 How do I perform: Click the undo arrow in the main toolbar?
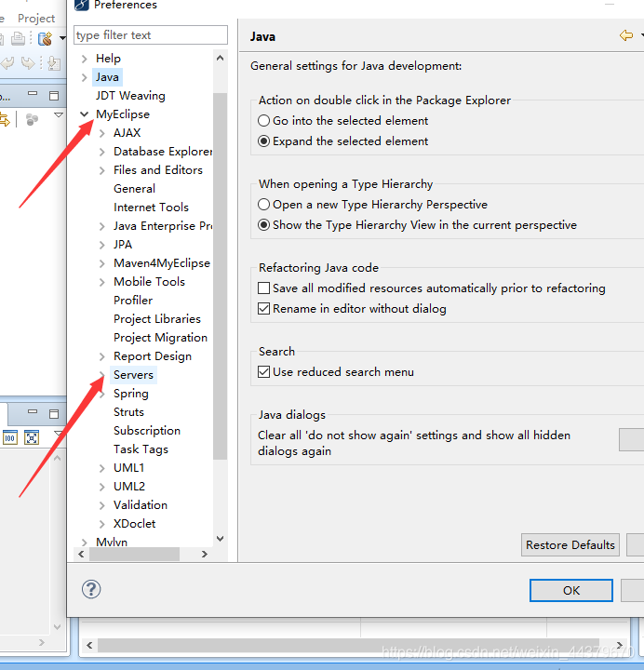[7, 63]
